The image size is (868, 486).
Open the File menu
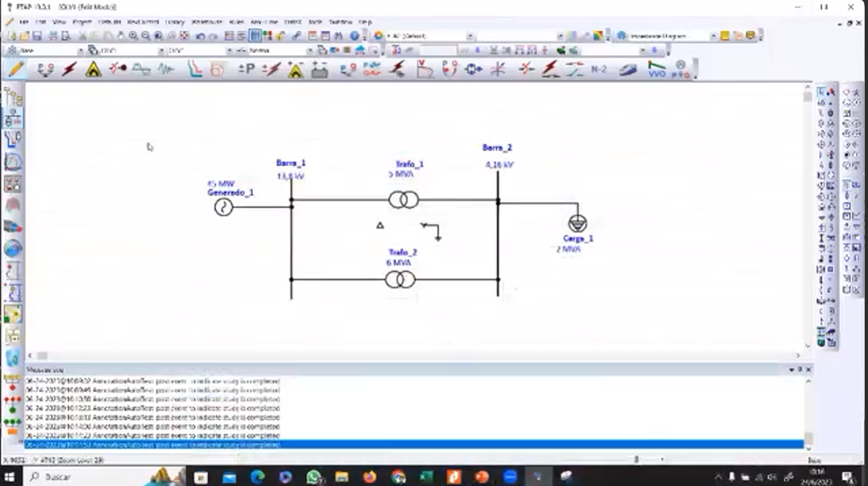24,22
